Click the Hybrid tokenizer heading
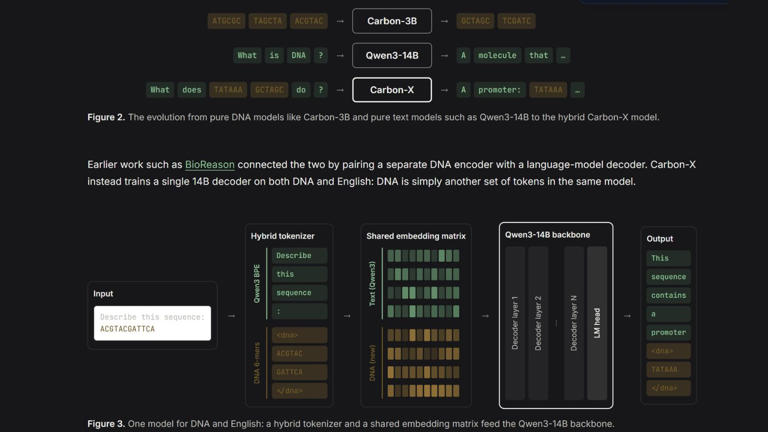This screenshot has height=432, width=768. 283,236
